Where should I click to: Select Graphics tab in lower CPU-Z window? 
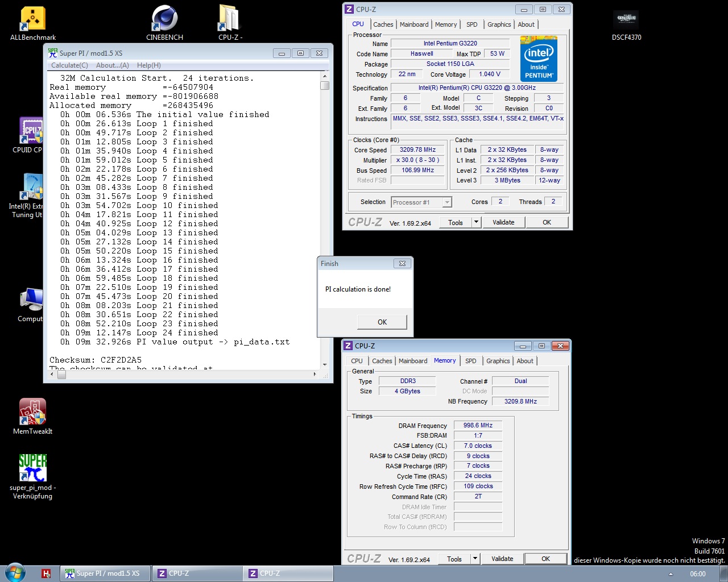[498, 361]
